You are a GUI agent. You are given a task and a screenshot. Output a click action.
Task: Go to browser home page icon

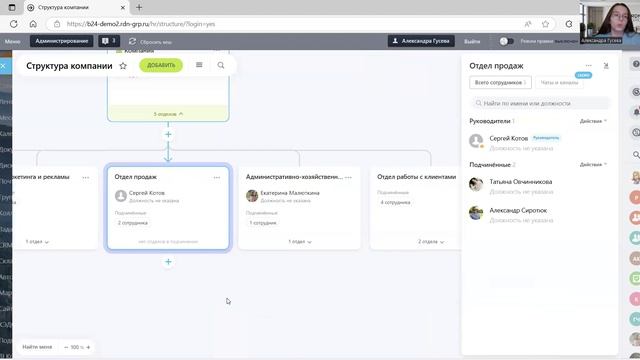point(33,24)
